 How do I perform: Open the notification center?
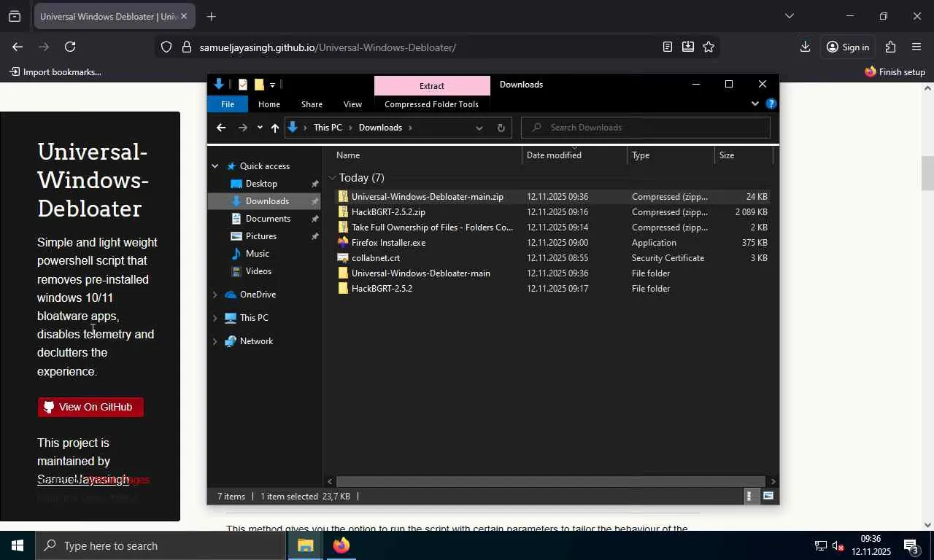click(911, 545)
